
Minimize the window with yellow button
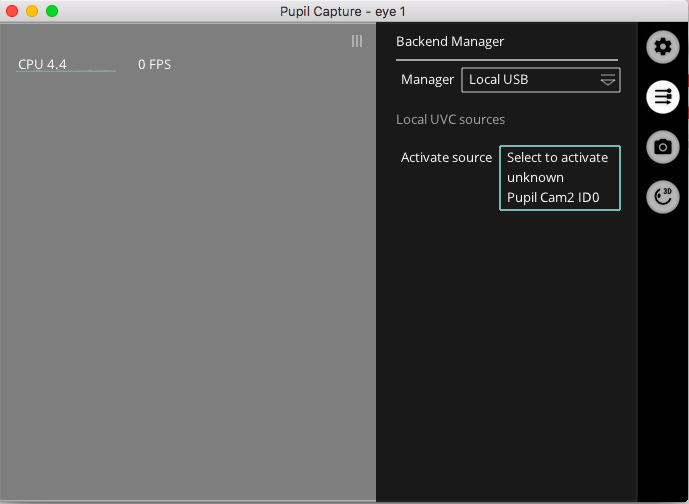[x=32, y=11]
